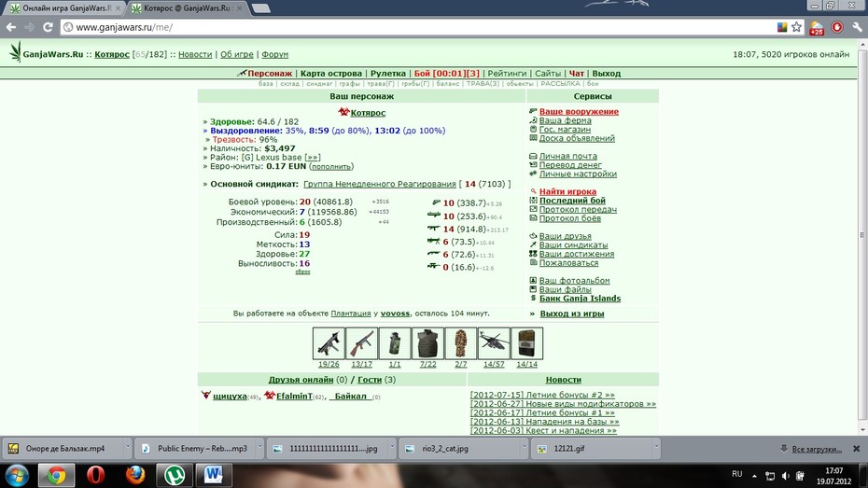Open Windows Start menu
This screenshot has height=488, width=868.
pyautogui.click(x=16, y=475)
